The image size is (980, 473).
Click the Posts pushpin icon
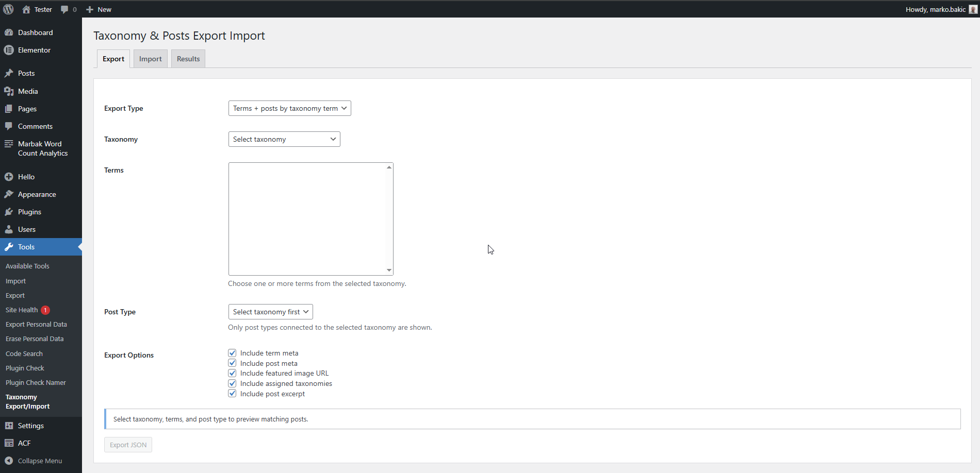click(9, 73)
